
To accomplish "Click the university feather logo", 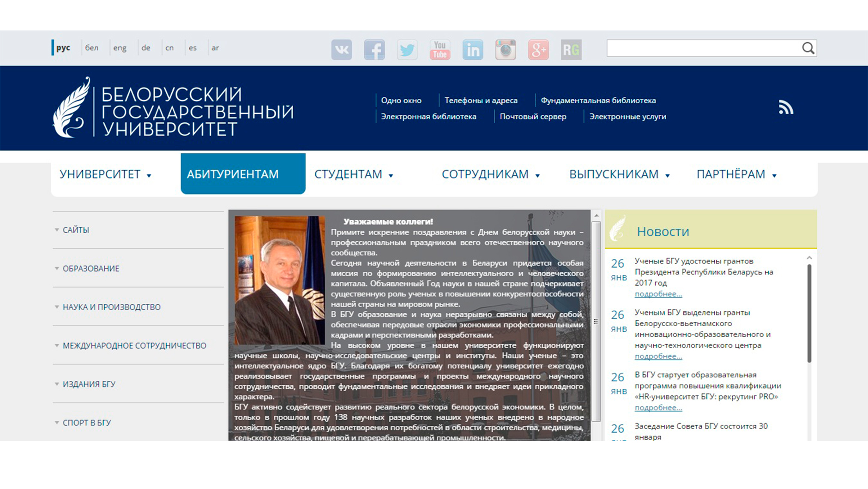I will (72, 107).
